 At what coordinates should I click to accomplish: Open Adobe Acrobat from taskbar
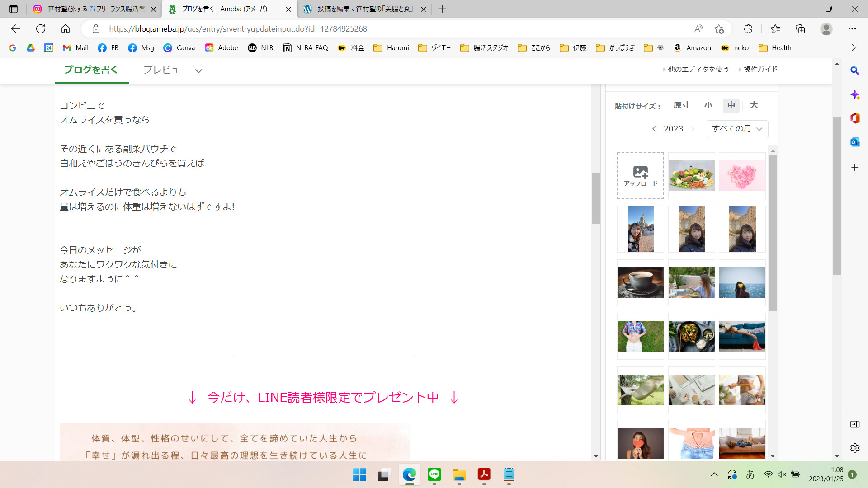coord(484,474)
